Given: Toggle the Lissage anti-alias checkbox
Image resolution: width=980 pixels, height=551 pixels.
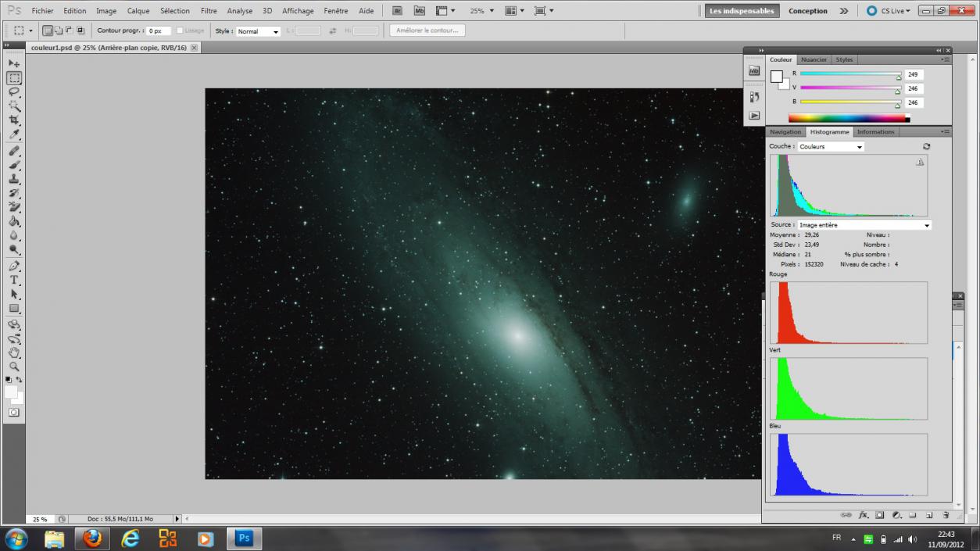Looking at the screenshot, I should pos(180,30).
